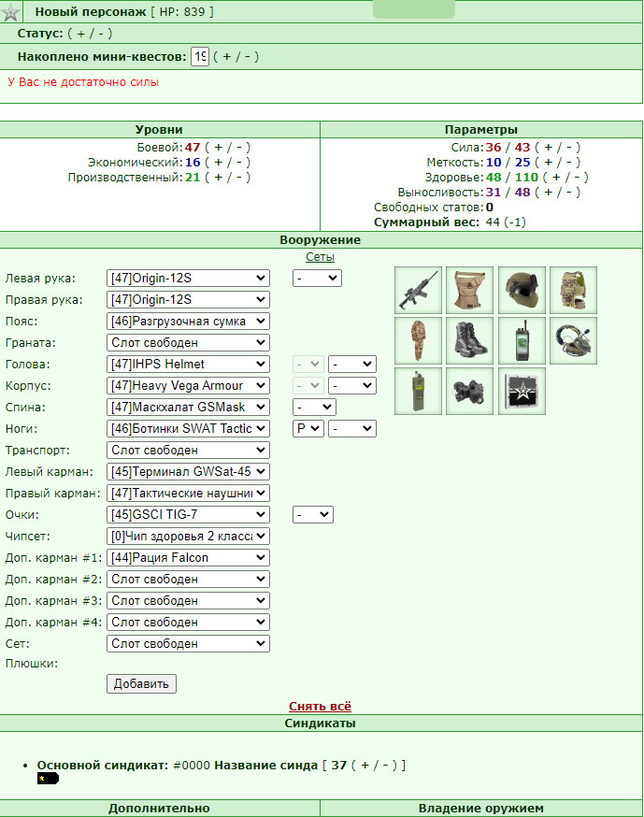Click the GWSat-45 terminal icon
Image resolution: width=644 pixels, height=817 pixels.
pos(522,341)
